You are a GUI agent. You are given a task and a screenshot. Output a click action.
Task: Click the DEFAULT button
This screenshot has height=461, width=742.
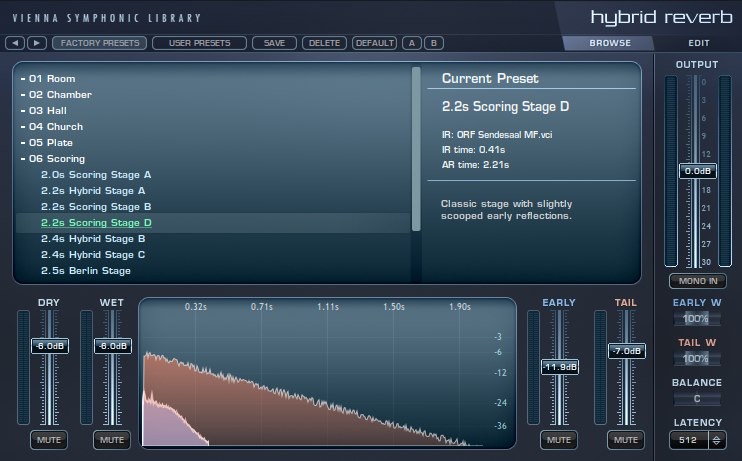click(374, 43)
